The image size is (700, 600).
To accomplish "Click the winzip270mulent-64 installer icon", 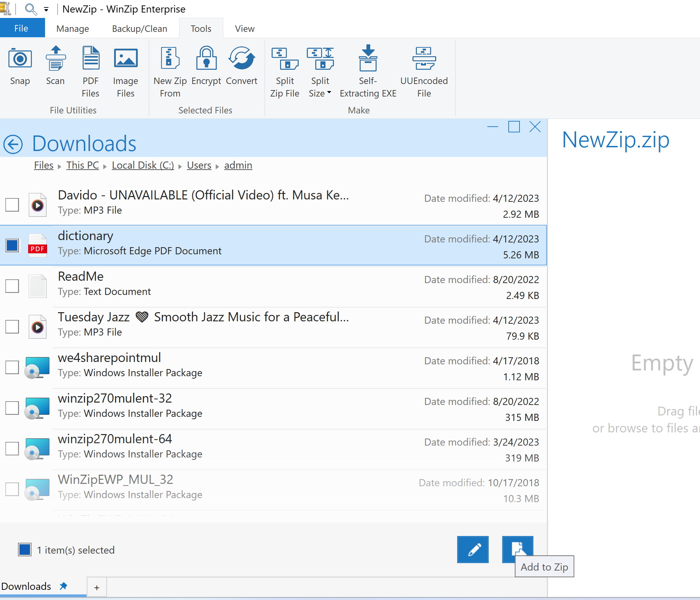I will (37, 449).
